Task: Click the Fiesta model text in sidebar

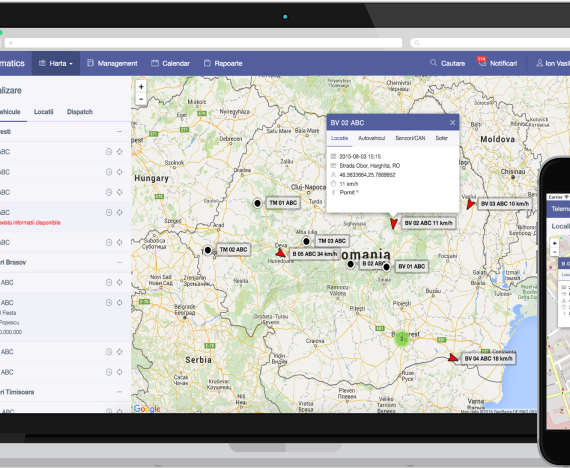Action: 8,313
